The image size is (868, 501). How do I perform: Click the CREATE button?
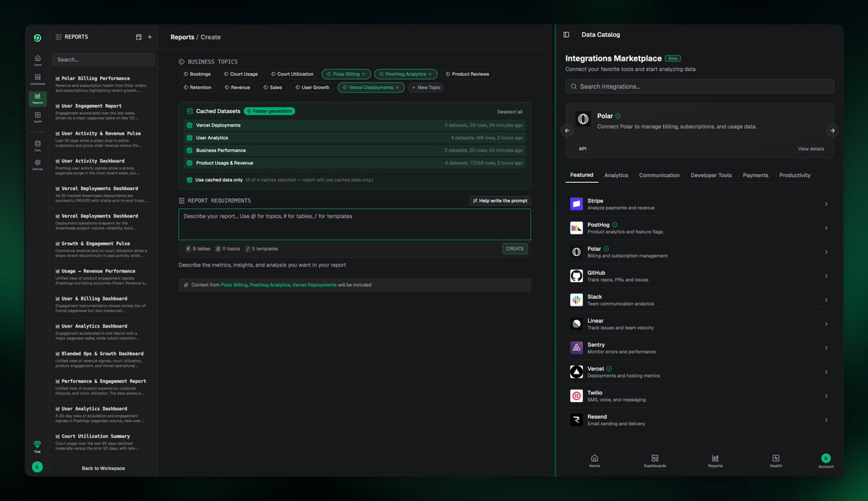pyautogui.click(x=515, y=249)
